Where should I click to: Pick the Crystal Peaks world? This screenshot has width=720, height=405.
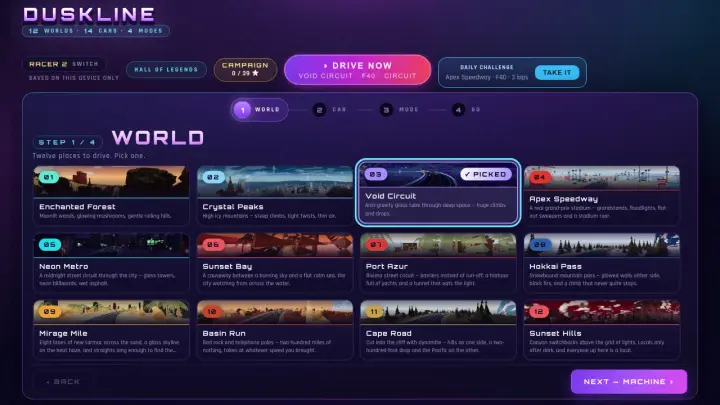coord(275,195)
